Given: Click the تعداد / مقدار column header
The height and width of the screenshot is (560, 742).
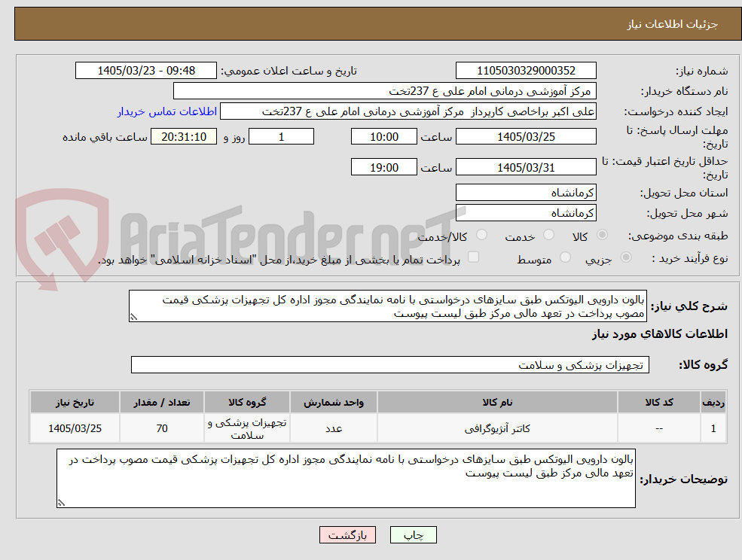Looking at the screenshot, I should [161, 402].
